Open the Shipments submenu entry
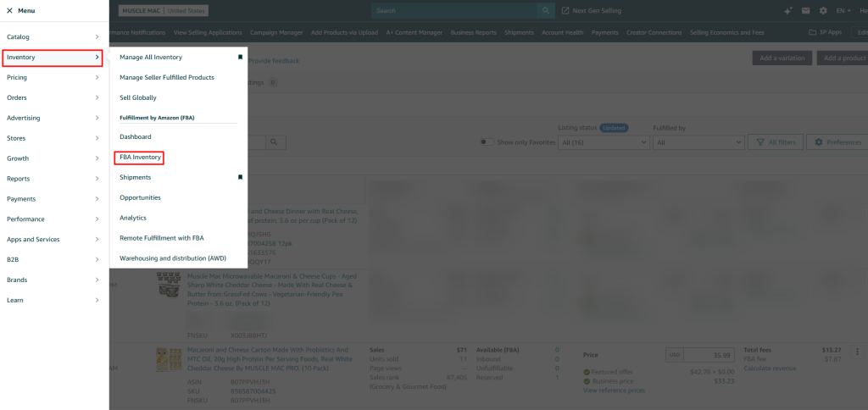868x410 pixels. click(135, 178)
